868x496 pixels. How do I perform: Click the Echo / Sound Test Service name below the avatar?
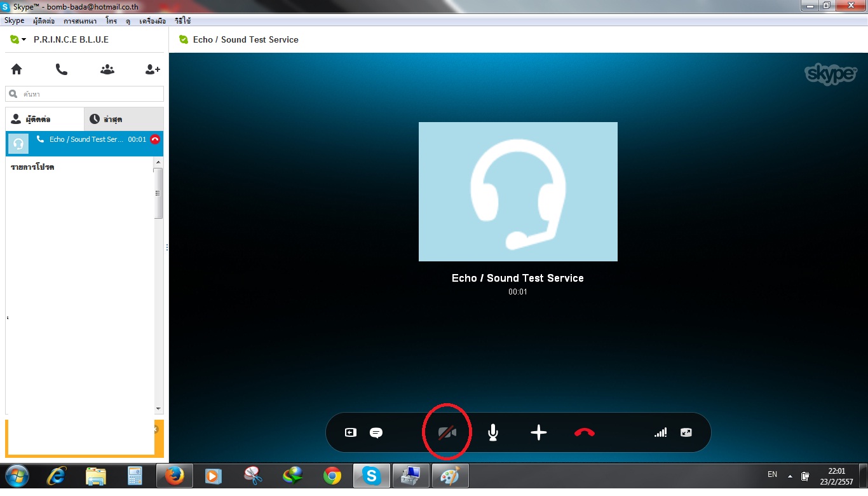pyautogui.click(x=518, y=278)
